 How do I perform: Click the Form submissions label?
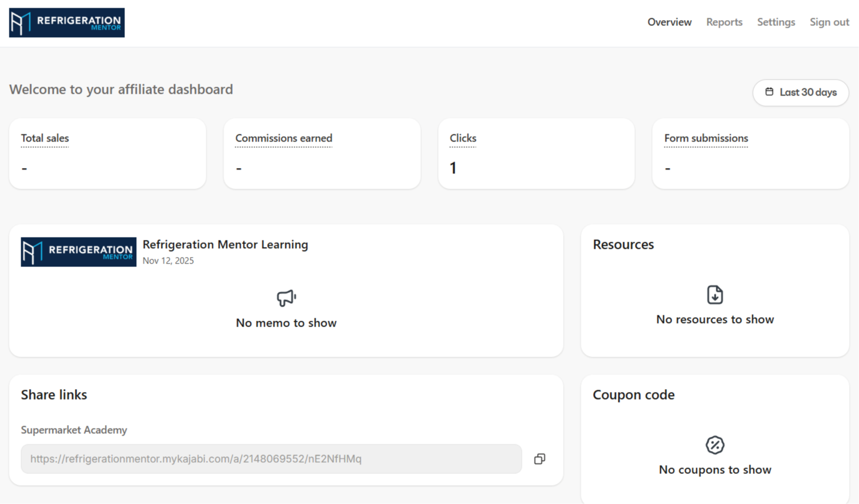click(x=706, y=138)
